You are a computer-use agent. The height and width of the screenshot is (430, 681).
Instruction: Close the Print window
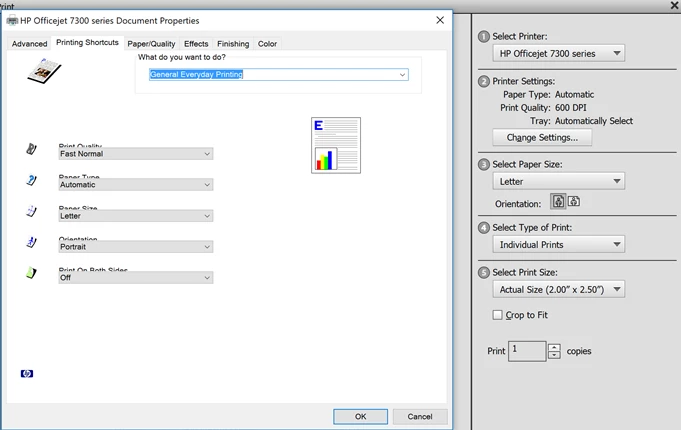coord(674,5)
